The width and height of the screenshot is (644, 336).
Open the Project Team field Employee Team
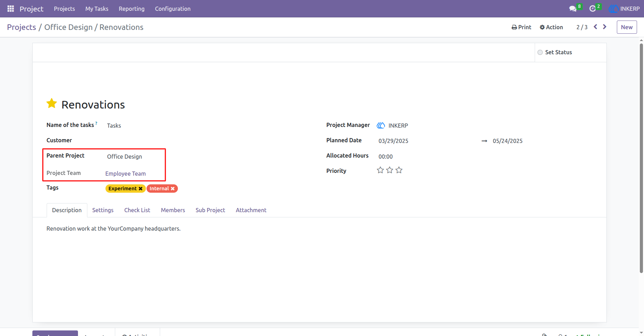pyautogui.click(x=126, y=174)
